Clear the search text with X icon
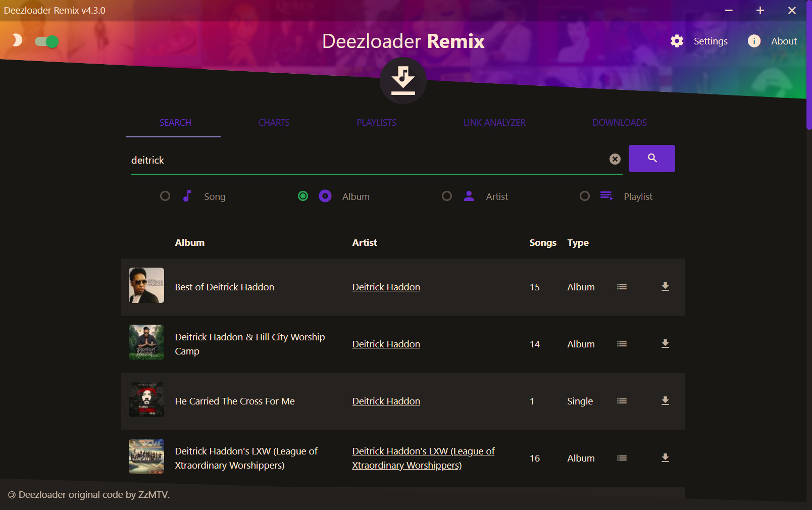 pyautogui.click(x=615, y=159)
